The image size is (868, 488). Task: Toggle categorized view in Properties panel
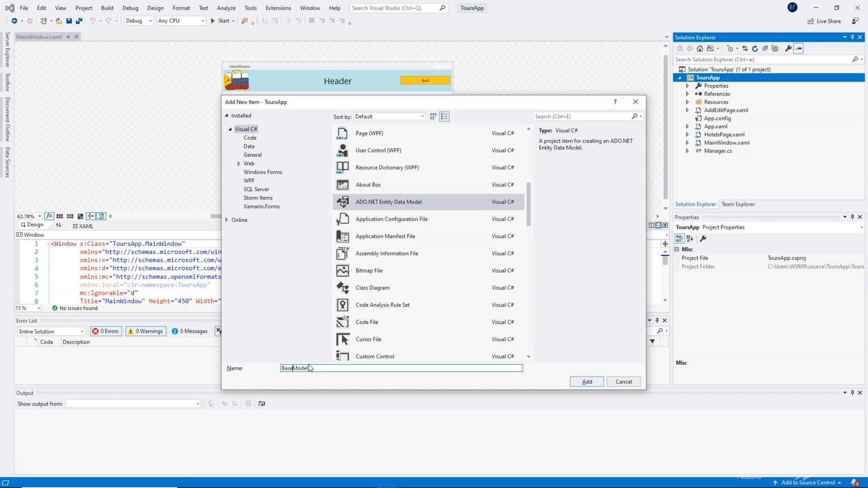click(679, 239)
